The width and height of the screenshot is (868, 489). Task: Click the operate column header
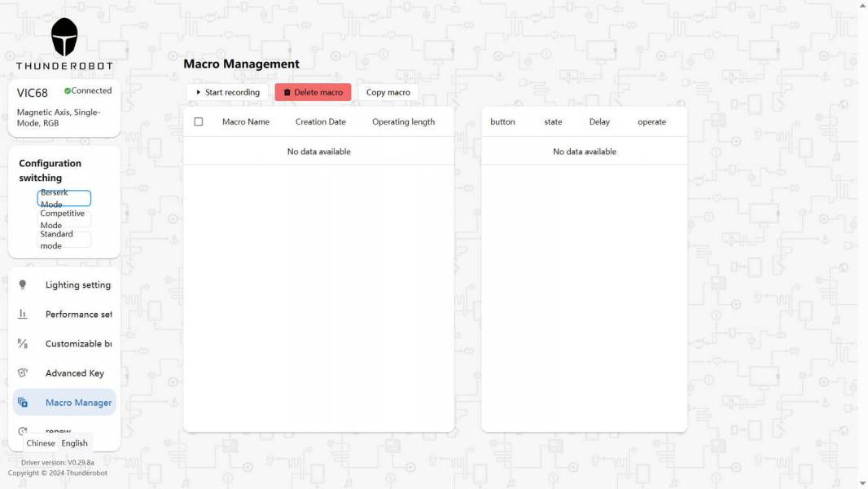(652, 121)
